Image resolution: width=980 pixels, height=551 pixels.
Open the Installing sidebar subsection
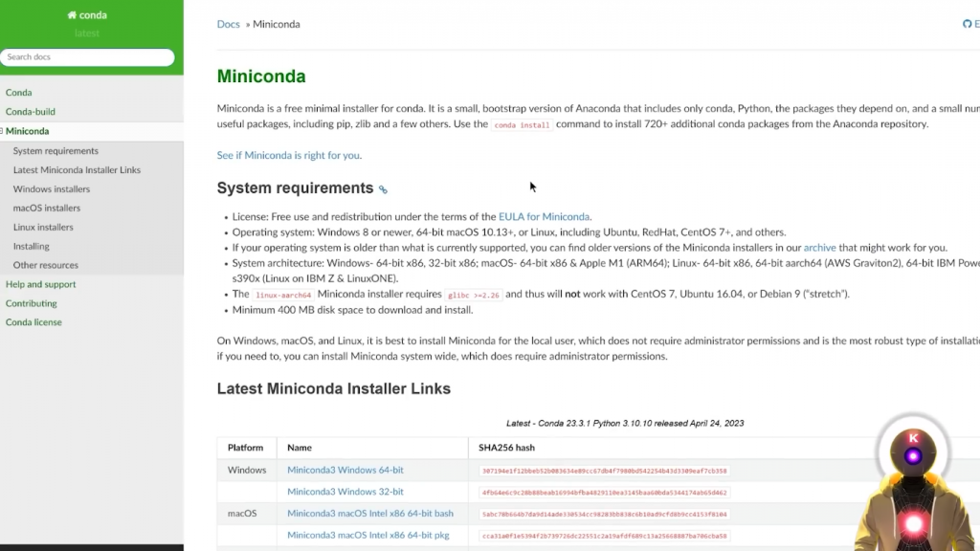point(32,246)
